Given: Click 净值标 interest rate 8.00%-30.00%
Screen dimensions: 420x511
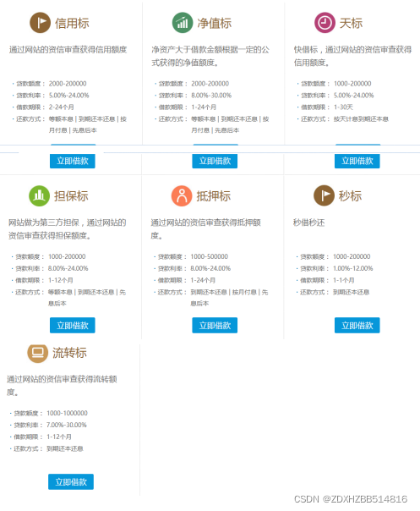Looking at the screenshot, I should (x=211, y=96).
